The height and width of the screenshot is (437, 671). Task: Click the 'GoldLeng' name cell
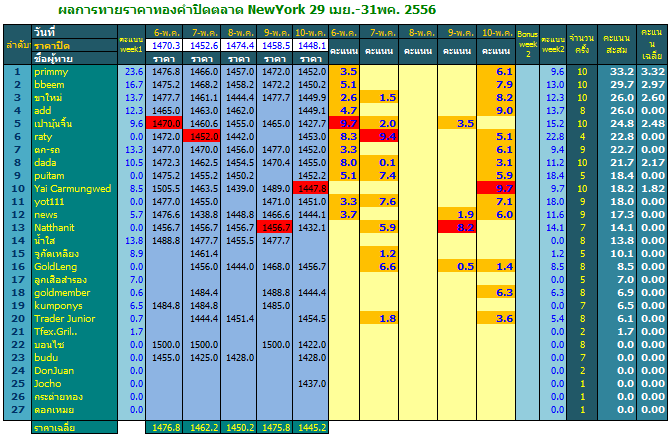pyautogui.click(x=75, y=267)
